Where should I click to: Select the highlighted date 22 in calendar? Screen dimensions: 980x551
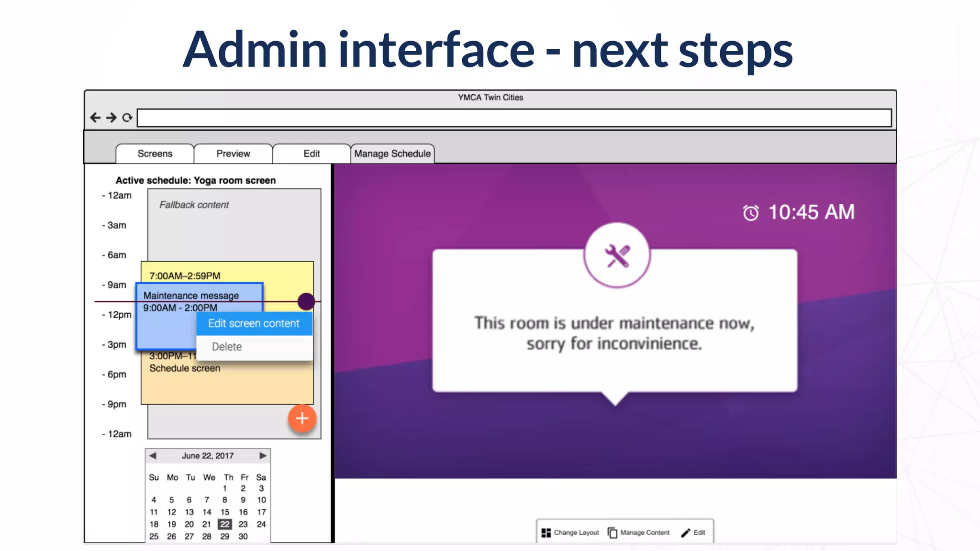click(x=225, y=524)
